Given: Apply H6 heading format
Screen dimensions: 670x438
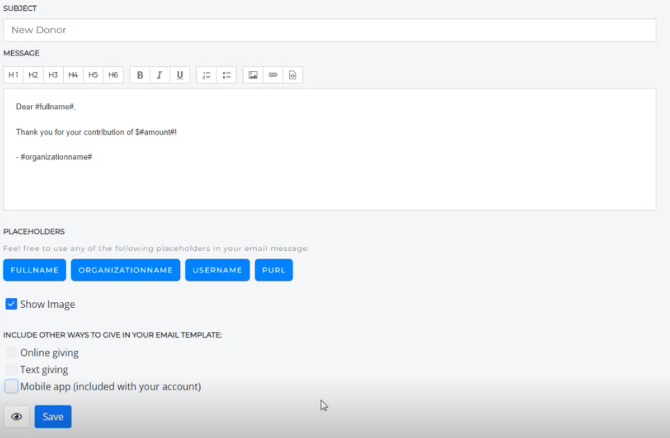Looking at the screenshot, I should pos(113,75).
